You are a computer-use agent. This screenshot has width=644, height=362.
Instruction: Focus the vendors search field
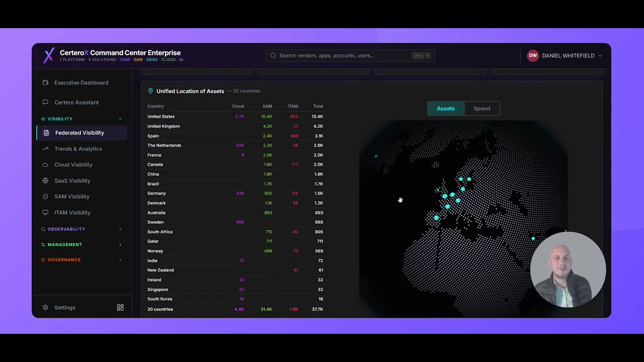point(350,55)
